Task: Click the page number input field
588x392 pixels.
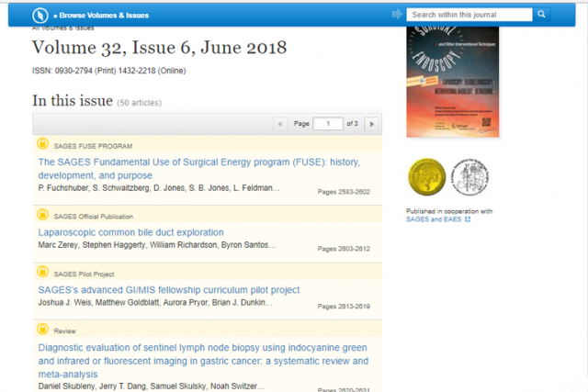Action: pos(327,123)
